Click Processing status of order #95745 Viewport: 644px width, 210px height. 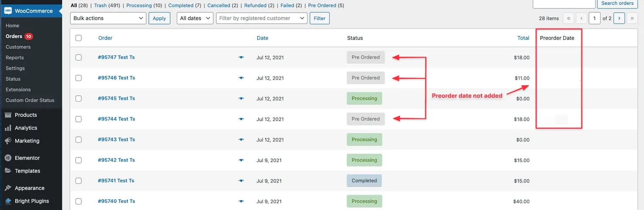pos(364,99)
